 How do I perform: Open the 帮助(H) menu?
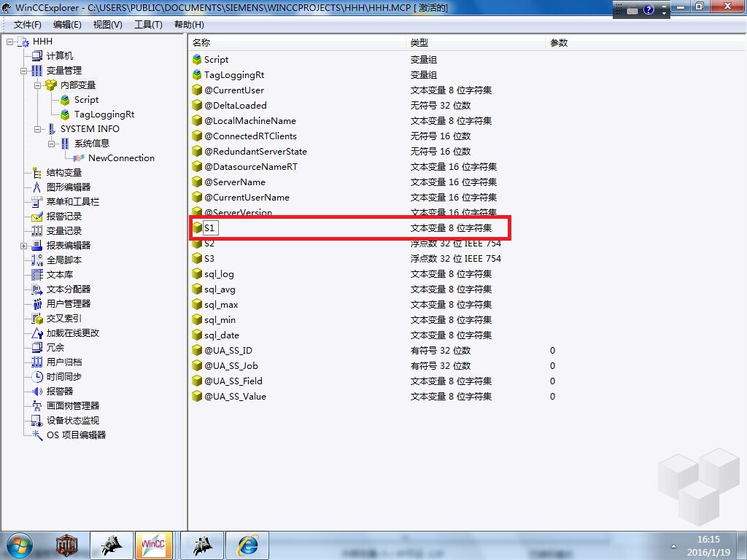pos(189,25)
